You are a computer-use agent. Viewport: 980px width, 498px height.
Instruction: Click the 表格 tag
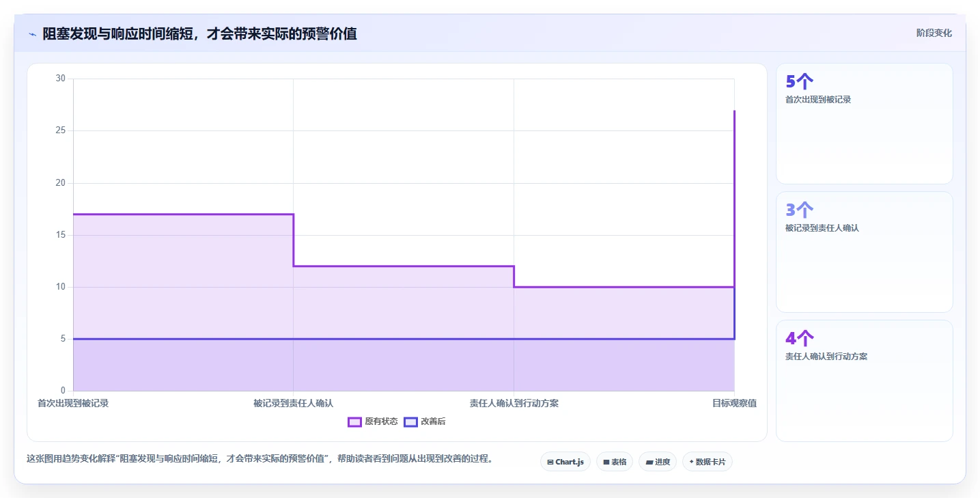615,462
